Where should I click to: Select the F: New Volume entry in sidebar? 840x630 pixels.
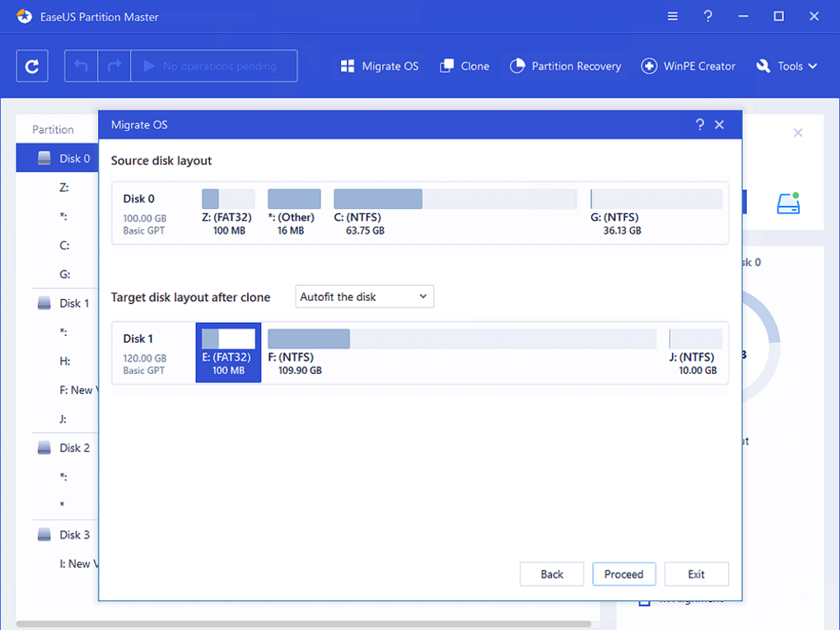(78, 390)
